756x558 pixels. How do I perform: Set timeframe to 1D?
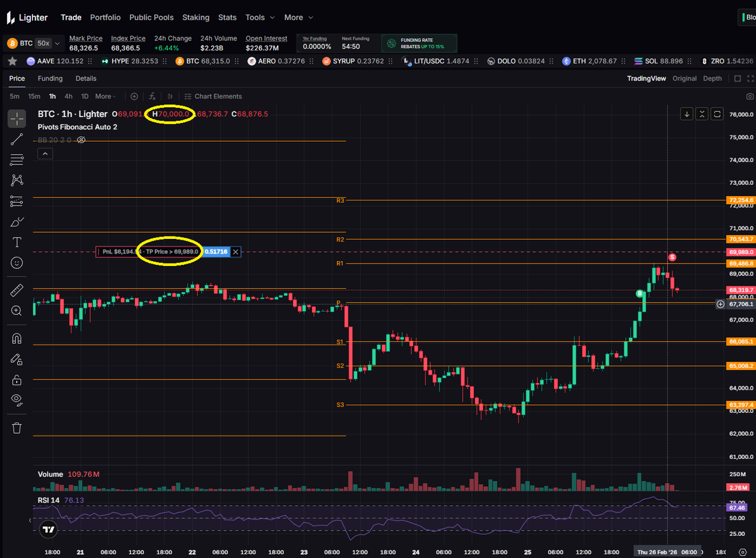coord(85,96)
